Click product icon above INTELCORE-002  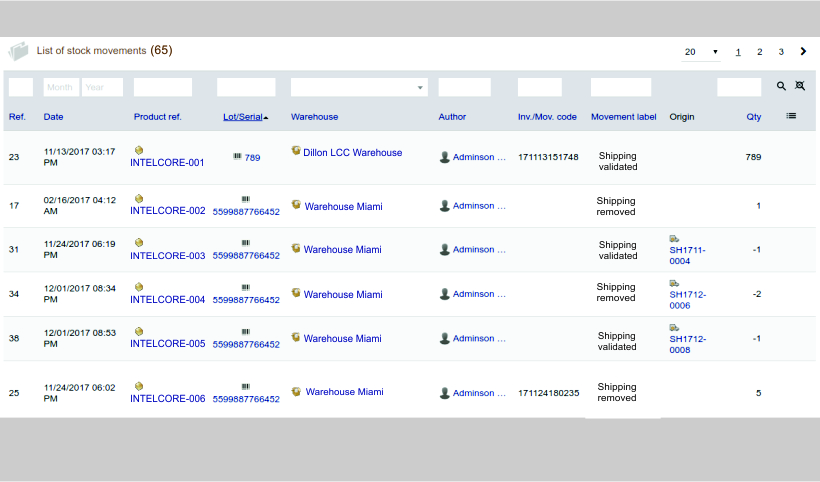pyautogui.click(x=139, y=198)
